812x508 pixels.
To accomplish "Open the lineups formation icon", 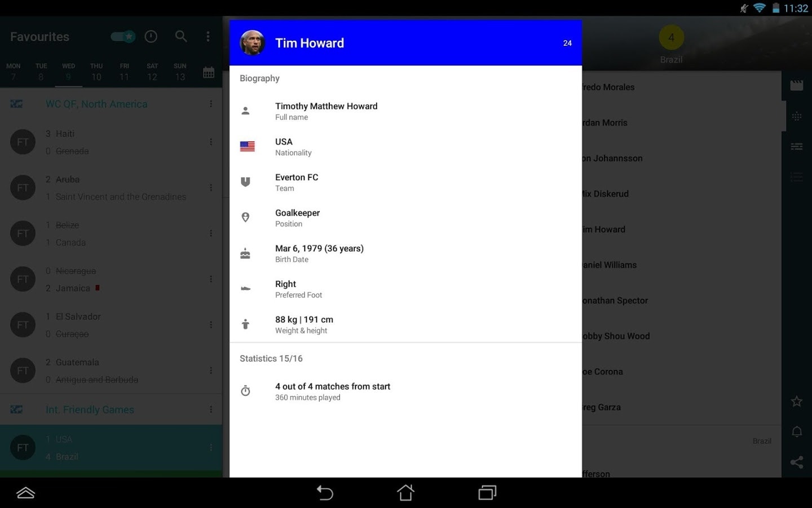I will pos(797,116).
